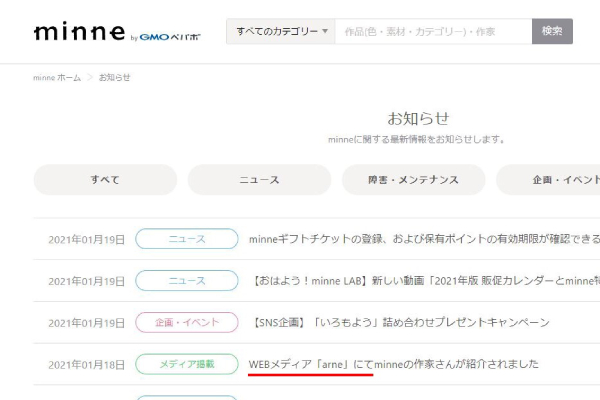Viewport: 600px width, 400px height.
Task: Go to minne ホーム breadcrumb link
Action: [x=57, y=78]
